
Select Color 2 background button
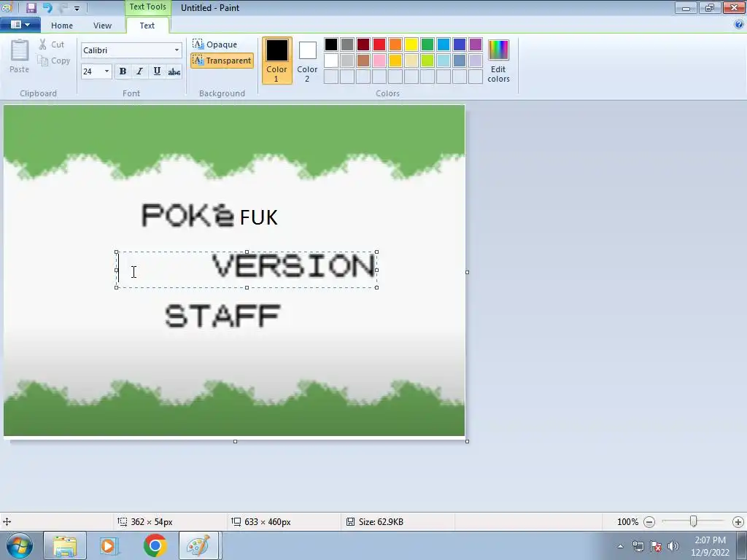(x=307, y=61)
